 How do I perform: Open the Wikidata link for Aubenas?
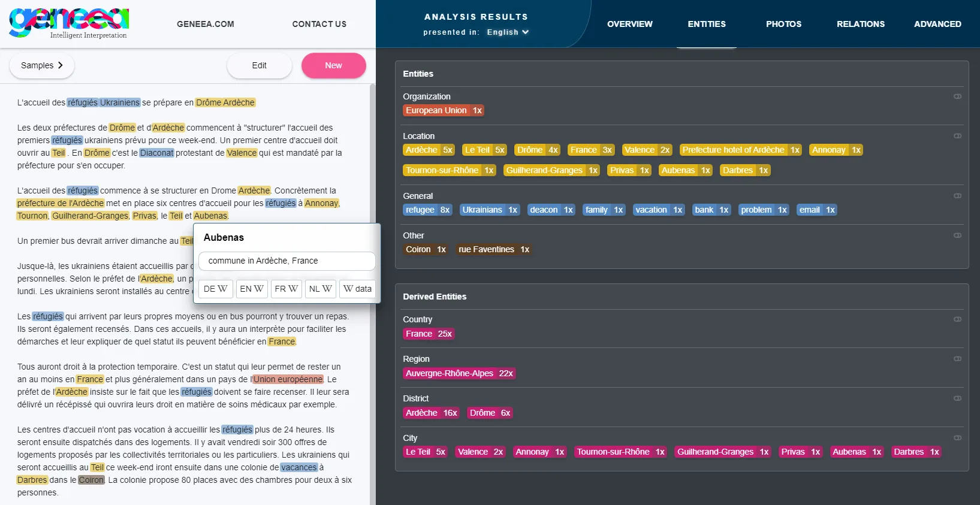357,289
